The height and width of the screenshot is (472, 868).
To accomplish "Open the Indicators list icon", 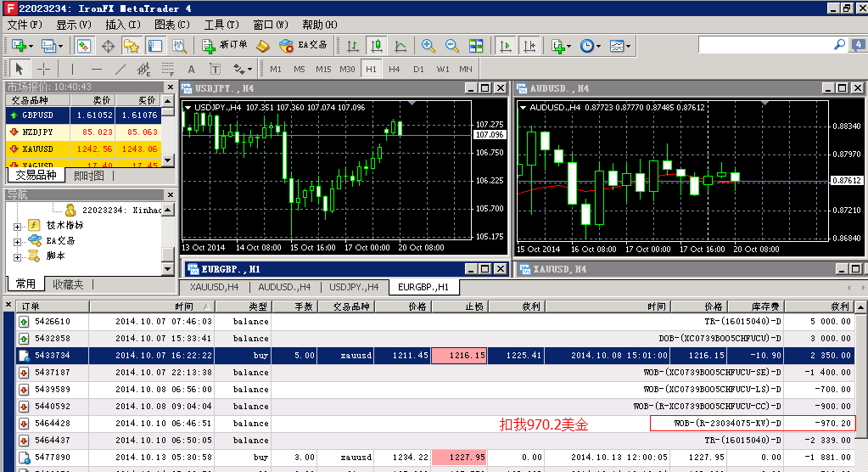I will tap(560, 46).
